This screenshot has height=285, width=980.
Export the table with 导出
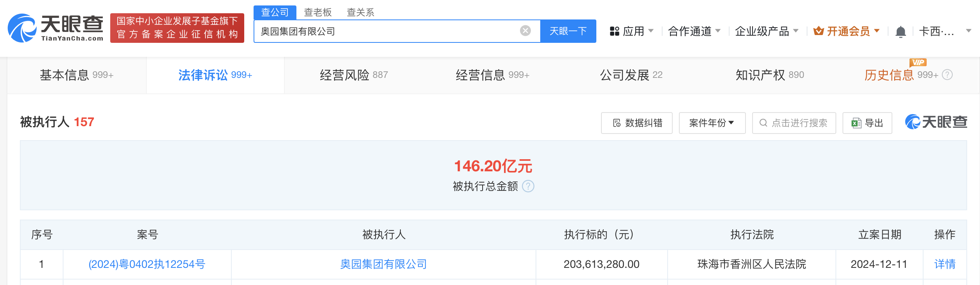[x=867, y=123]
